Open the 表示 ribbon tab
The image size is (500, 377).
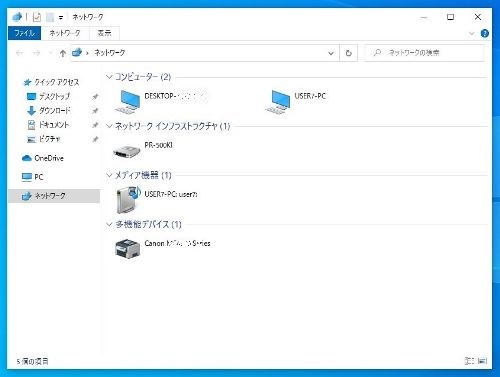click(104, 33)
